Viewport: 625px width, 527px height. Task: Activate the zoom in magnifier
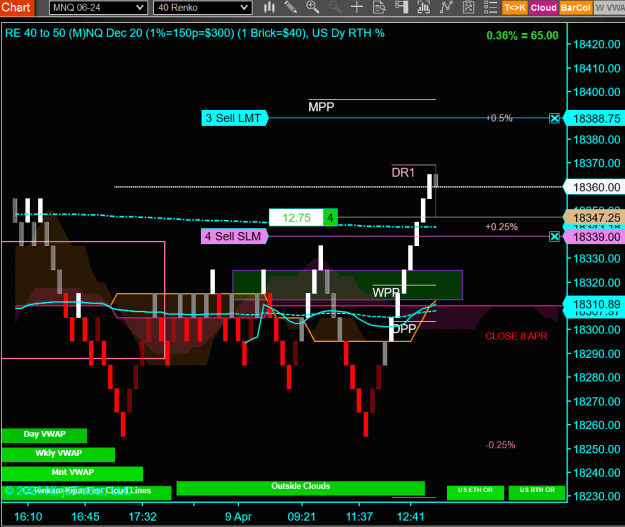pyautogui.click(x=312, y=7)
